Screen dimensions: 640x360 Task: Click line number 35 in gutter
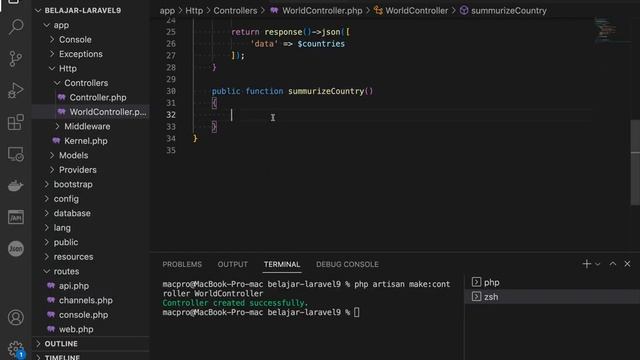click(x=171, y=150)
